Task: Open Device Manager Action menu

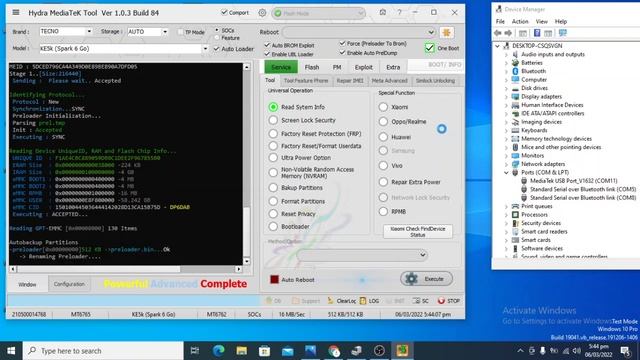Action: tap(520, 21)
